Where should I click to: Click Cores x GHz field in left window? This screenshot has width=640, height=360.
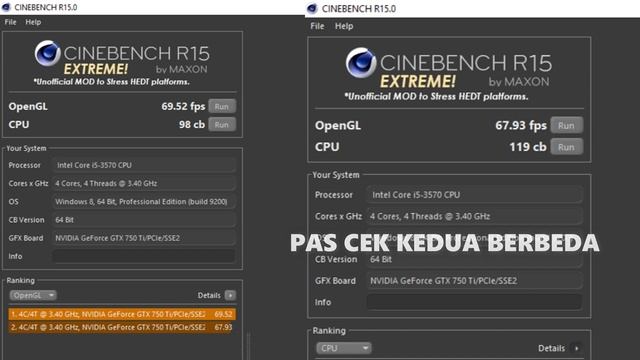point(144,183)
